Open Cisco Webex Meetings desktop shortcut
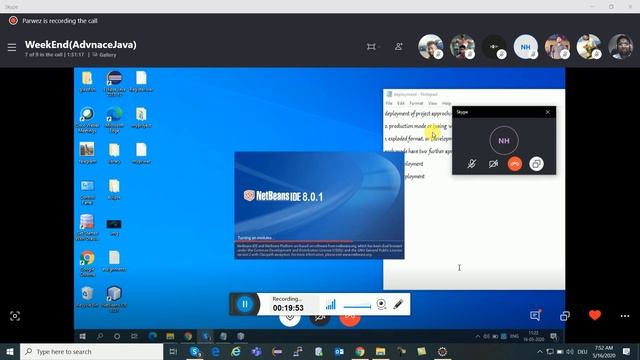Viewport: 640px width, 360px height. [x=87, y=120]
